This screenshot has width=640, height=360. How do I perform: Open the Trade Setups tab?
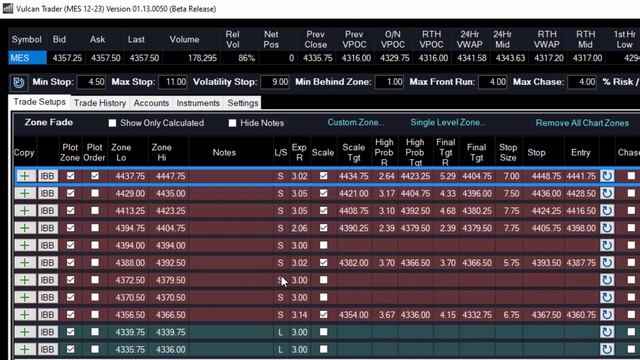point(40,102)
